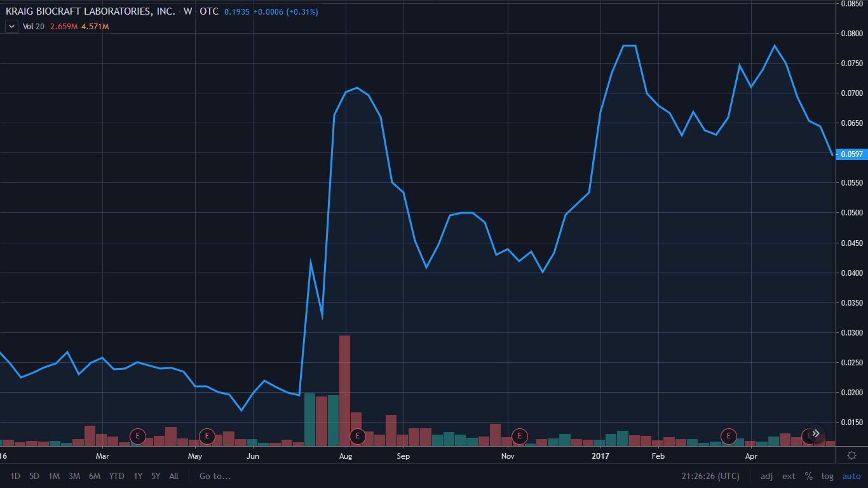Select the 3M time range
This screenshot has height=488, width=868.
[74, 476]
